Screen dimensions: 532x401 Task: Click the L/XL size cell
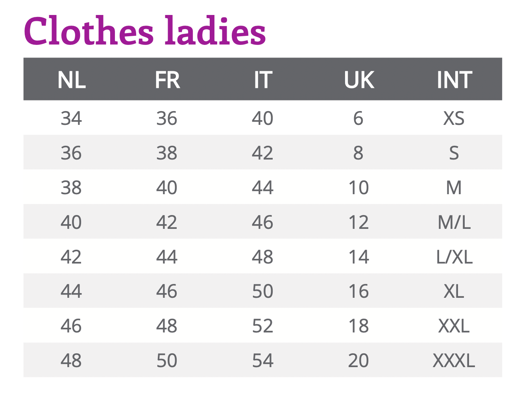454,257
